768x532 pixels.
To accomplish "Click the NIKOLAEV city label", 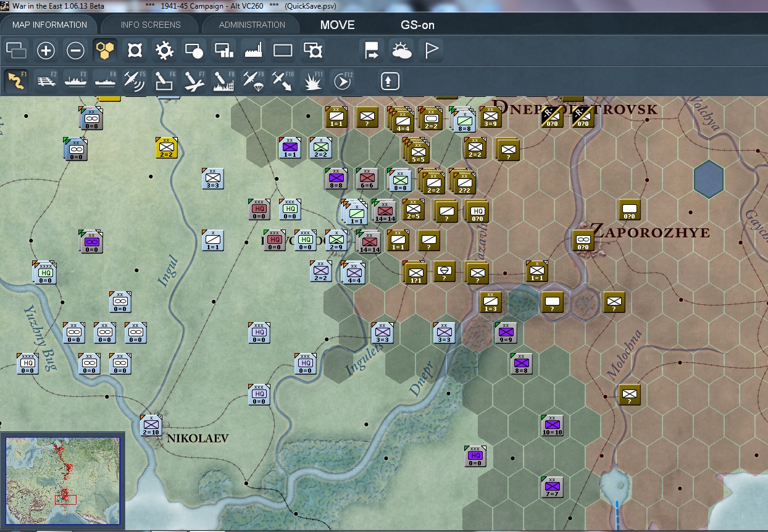I will [198, 439].
